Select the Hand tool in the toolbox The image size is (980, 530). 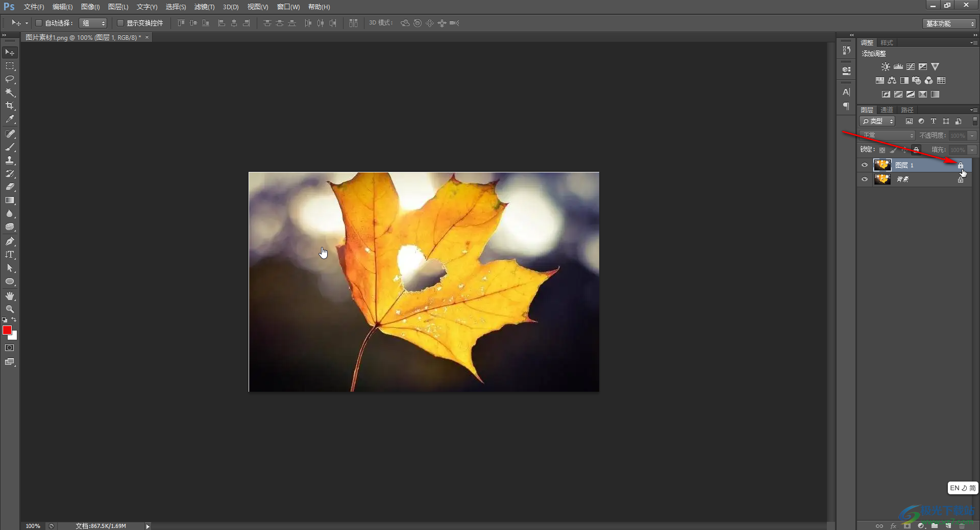click(10, 296)
